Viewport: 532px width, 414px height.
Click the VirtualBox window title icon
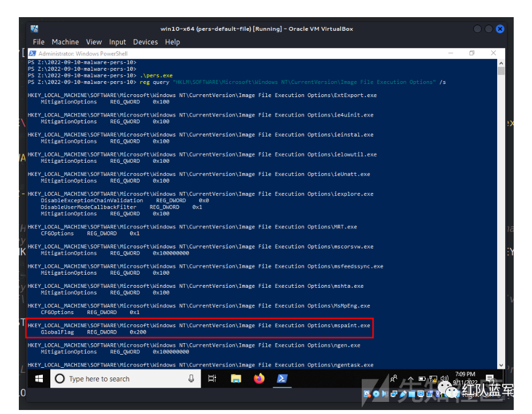click(x=34, y=29)
